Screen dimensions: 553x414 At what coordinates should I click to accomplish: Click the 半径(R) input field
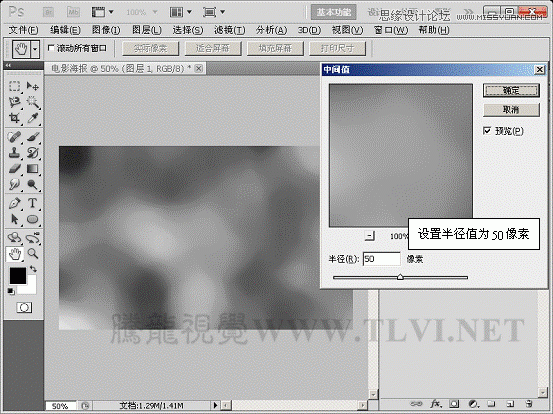pos(382,259)
